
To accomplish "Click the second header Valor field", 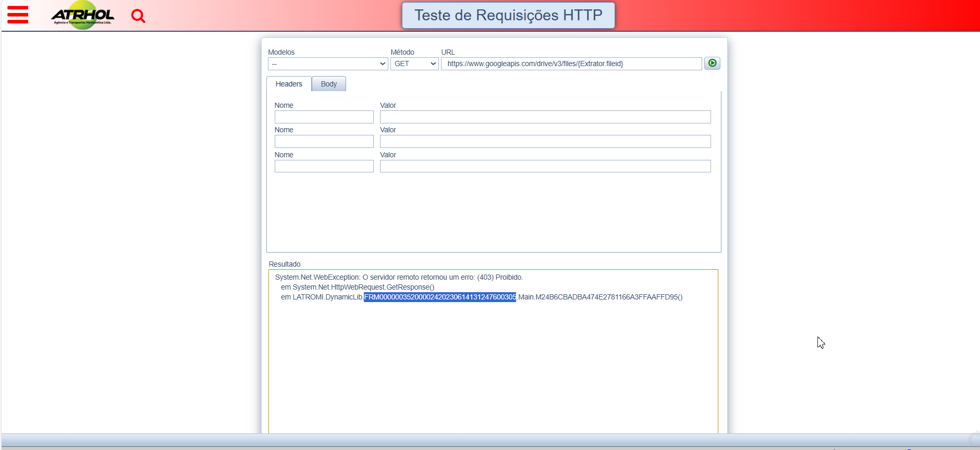I will (x=545, y=142).
